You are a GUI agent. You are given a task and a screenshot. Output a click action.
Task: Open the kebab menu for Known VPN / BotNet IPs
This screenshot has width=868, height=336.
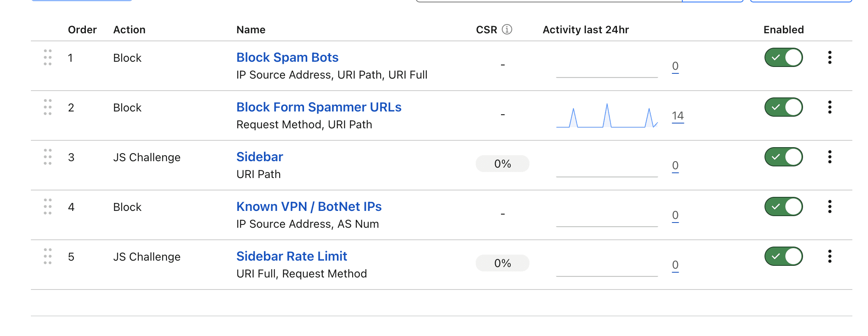(x=830, y=206)
